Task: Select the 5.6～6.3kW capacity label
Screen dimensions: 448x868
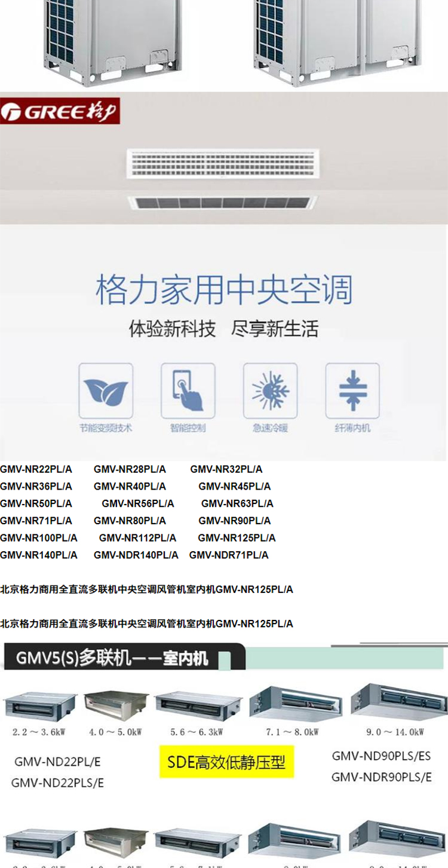Action: 197,732
